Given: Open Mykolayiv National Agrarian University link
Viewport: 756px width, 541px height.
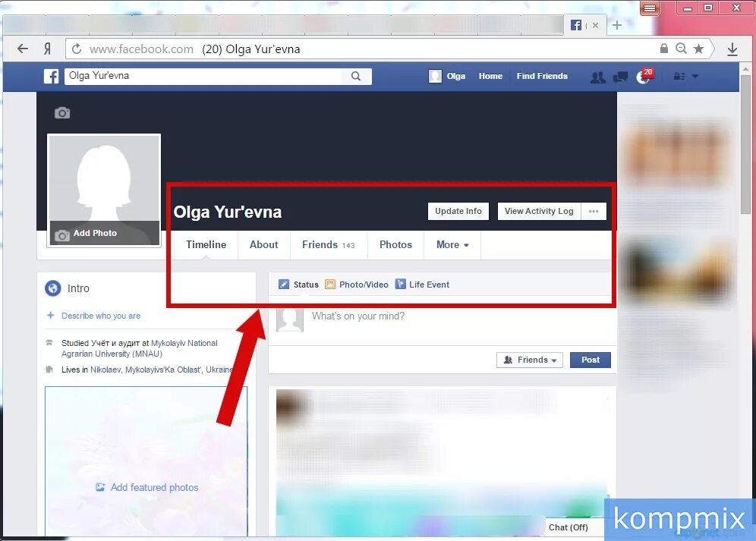Looking at the screenshot, I should pos(140,348).
